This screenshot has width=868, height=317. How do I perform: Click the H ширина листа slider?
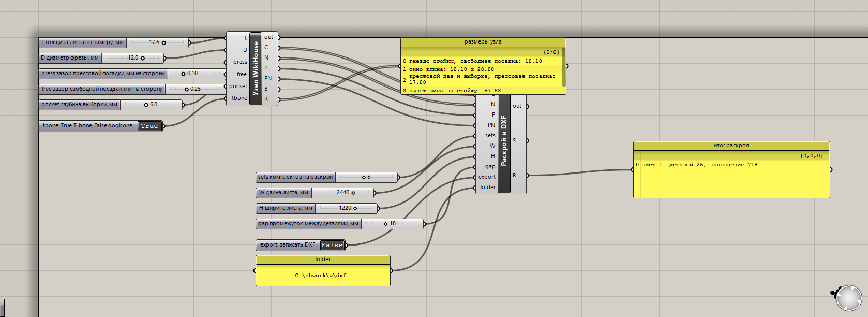pyautogui.click(x=317, y=208)
